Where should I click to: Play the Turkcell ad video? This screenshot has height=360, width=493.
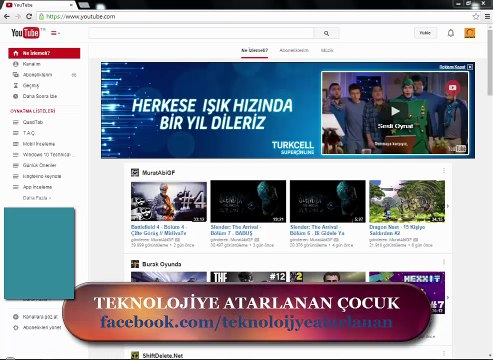point(395,111)
